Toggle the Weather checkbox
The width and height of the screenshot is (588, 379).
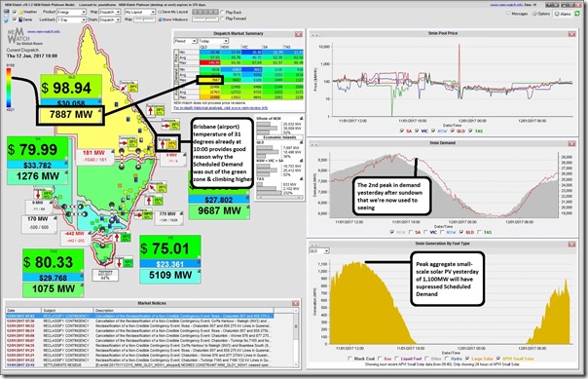pos(15,12)
